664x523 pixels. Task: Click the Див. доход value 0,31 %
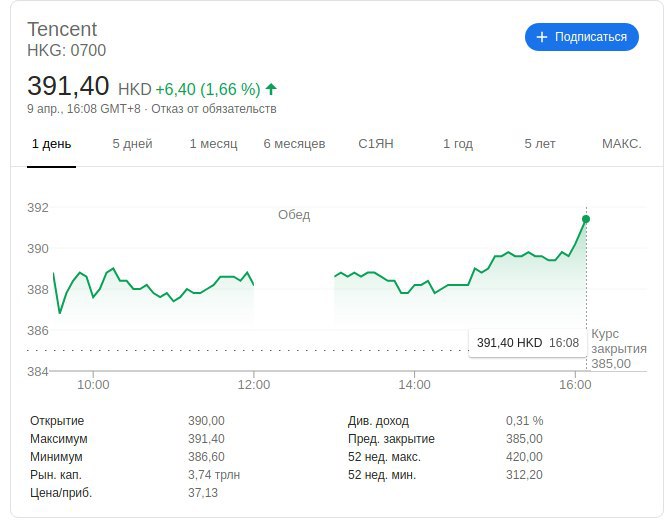click(x=524, y=421)
